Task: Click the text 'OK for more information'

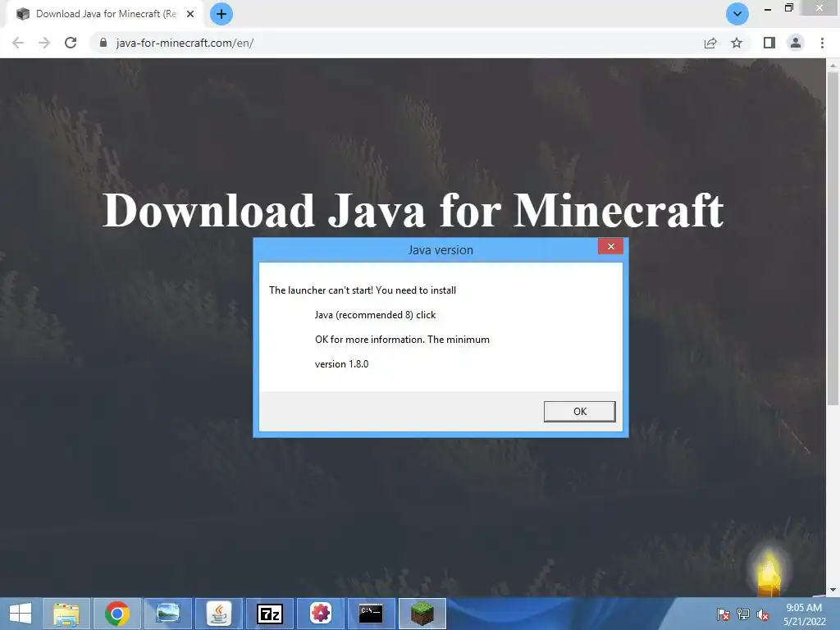Action: click(370, 340)
